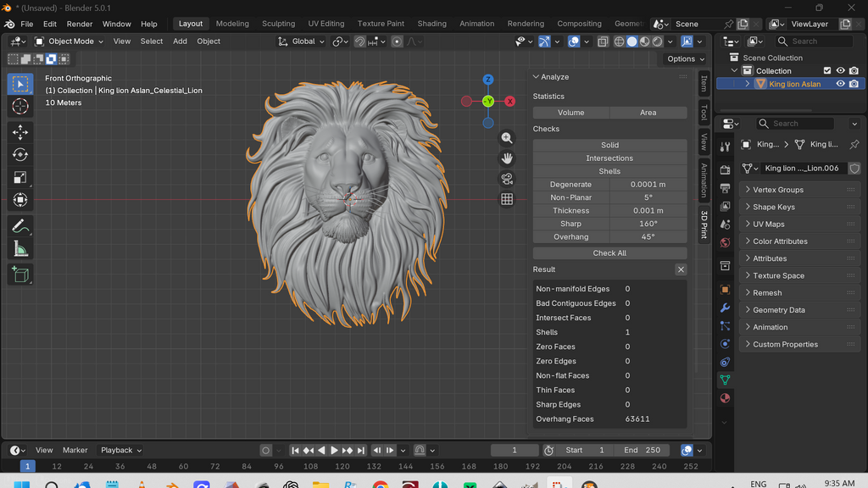This screenshot has width=868, height=488.
Task: Click the X axis on navigation gizmo
Action: click(x=509, y=102)
